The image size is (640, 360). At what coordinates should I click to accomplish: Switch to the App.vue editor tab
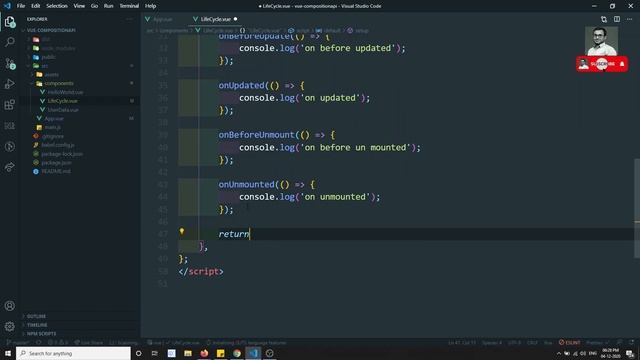click(x=163, y=19)
